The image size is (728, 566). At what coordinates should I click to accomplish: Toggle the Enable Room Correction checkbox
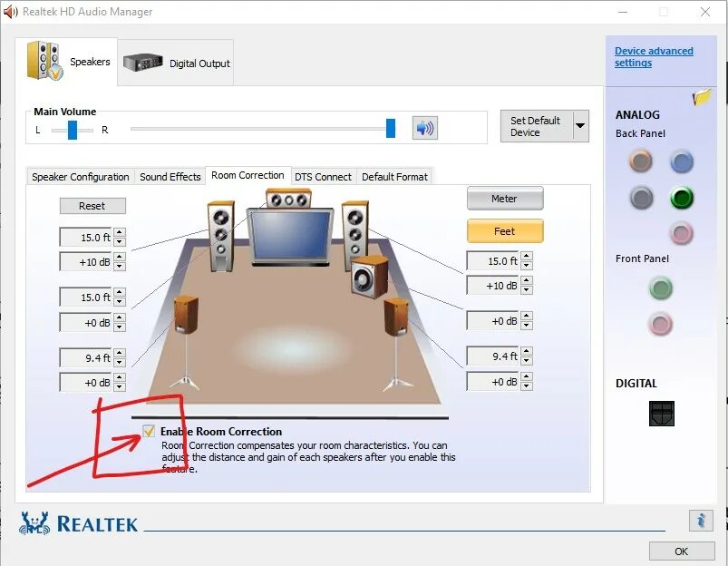pos(149,431)
